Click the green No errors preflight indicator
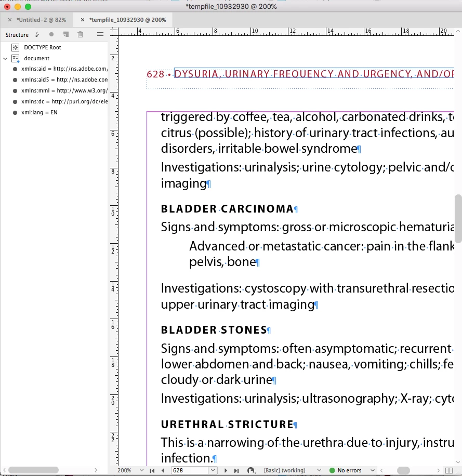Image resolution: width=462 pixels, height=476 pixels. click(x=332, y=470)
